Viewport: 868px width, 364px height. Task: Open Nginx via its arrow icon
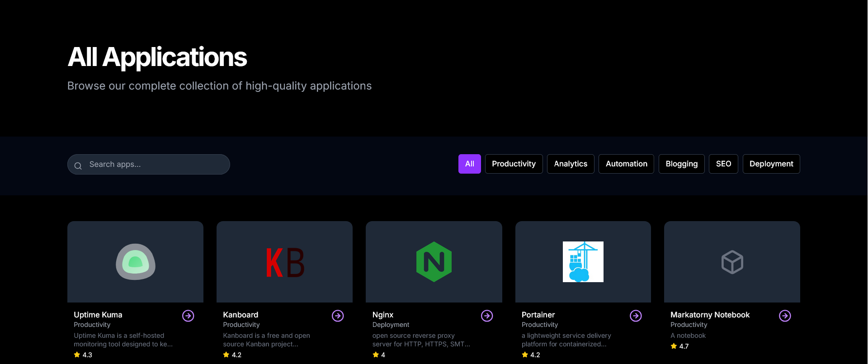coord(487,316)
